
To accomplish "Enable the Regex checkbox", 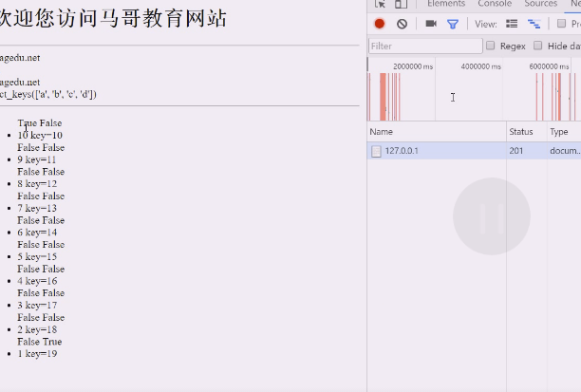I will tap(490, 46).
